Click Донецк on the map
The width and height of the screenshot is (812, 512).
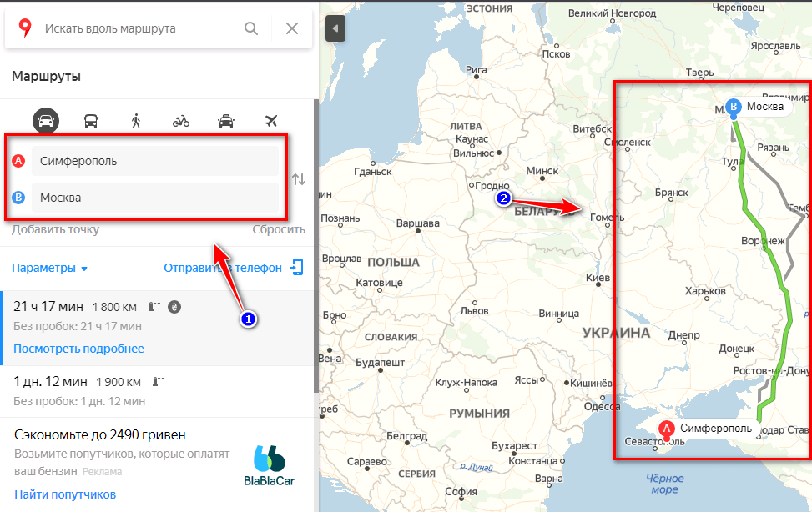(x=736, y=349)
